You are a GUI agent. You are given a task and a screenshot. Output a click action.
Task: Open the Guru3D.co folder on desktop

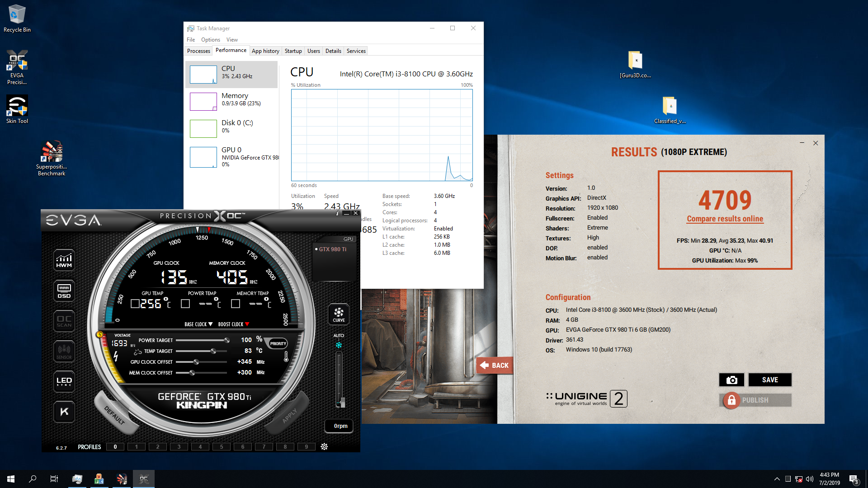tap(635, 65)
